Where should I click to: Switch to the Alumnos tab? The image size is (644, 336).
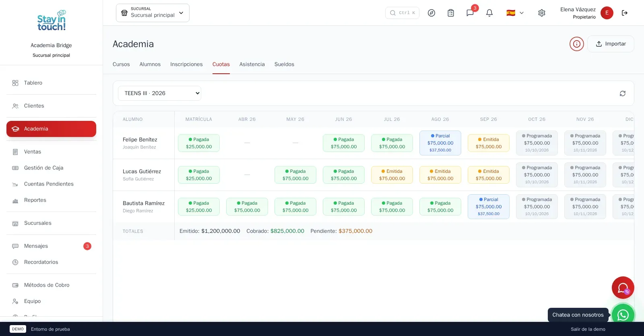click(x=150, y=64)
